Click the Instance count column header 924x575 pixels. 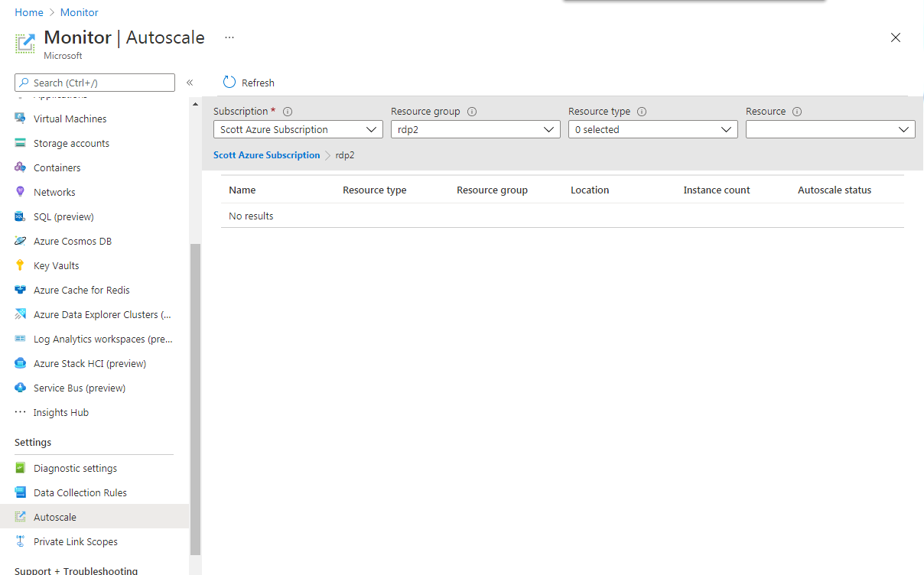pyautogui.click(x=717, y=190)
